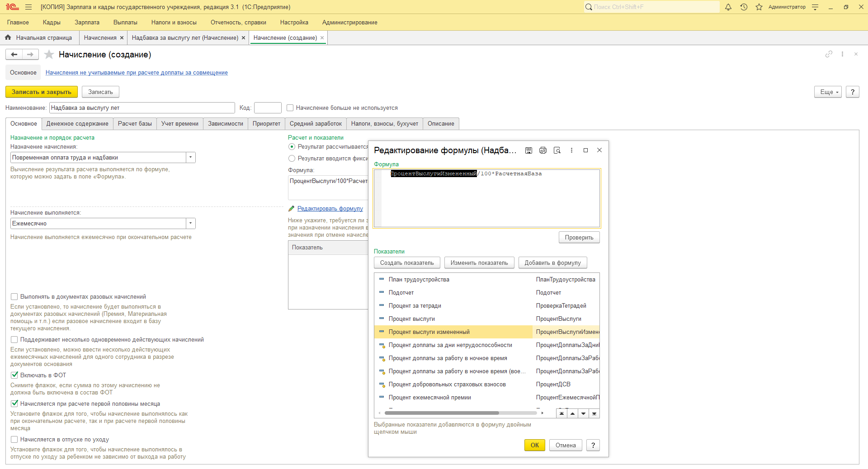Get link to object chain icon
868x469 pixels.
[829, 54]
